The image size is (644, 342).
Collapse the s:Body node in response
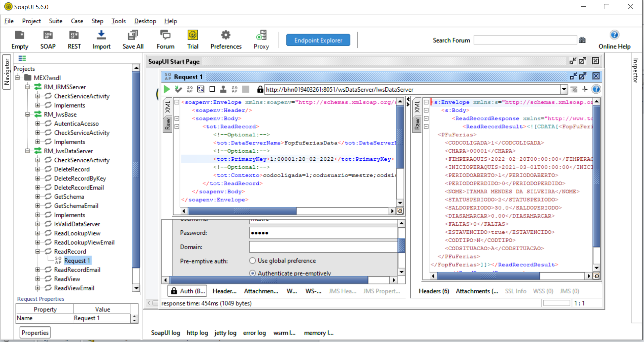[x=426, y=110]
